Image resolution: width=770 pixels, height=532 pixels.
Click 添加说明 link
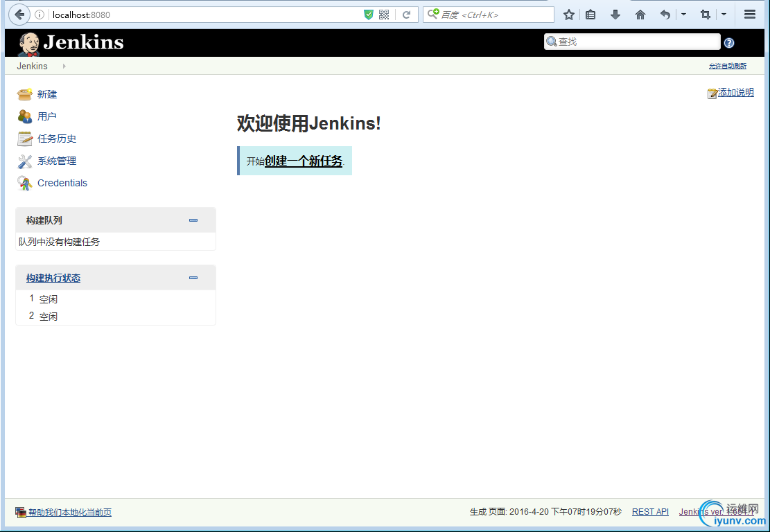pyautogui.click(x=735, y=92)
